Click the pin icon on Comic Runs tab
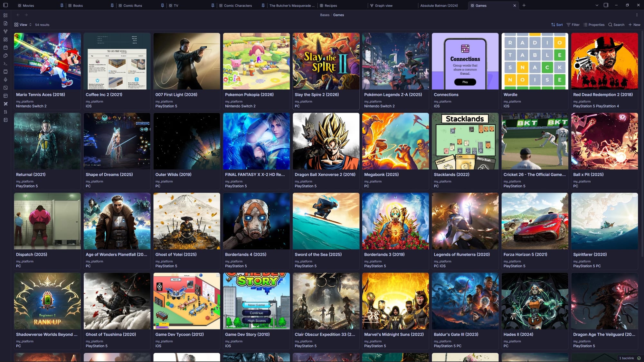Viewport: 644px width, 362px height. [x=162, y=5]
